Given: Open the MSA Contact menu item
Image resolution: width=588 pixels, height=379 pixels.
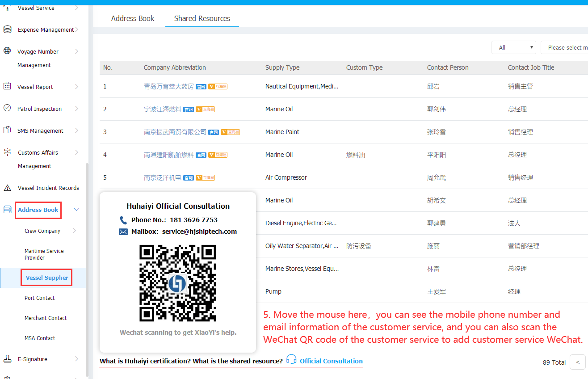Looking at the screenshot, I should tap(40, 338).
